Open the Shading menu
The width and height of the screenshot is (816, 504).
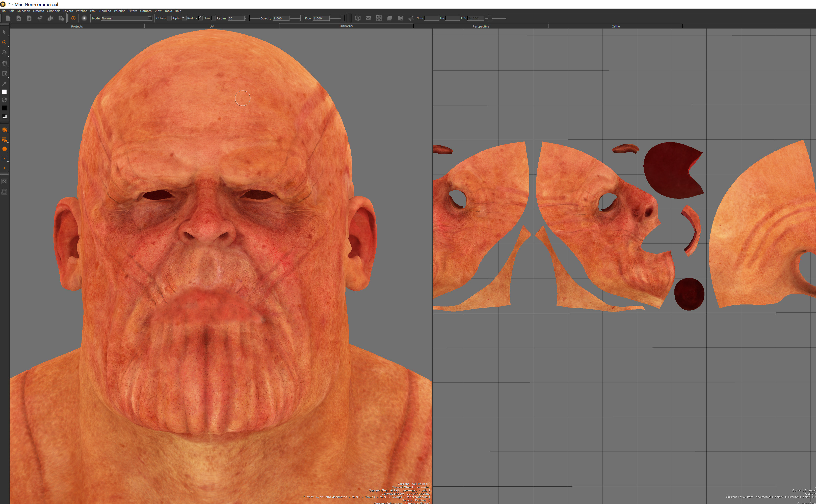pos(105,11)
